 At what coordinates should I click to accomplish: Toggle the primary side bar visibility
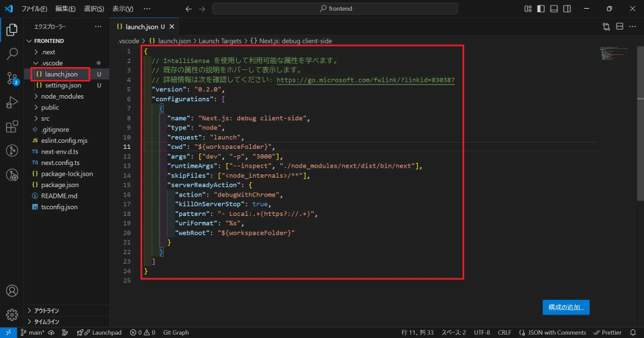[x=541, y=9]
